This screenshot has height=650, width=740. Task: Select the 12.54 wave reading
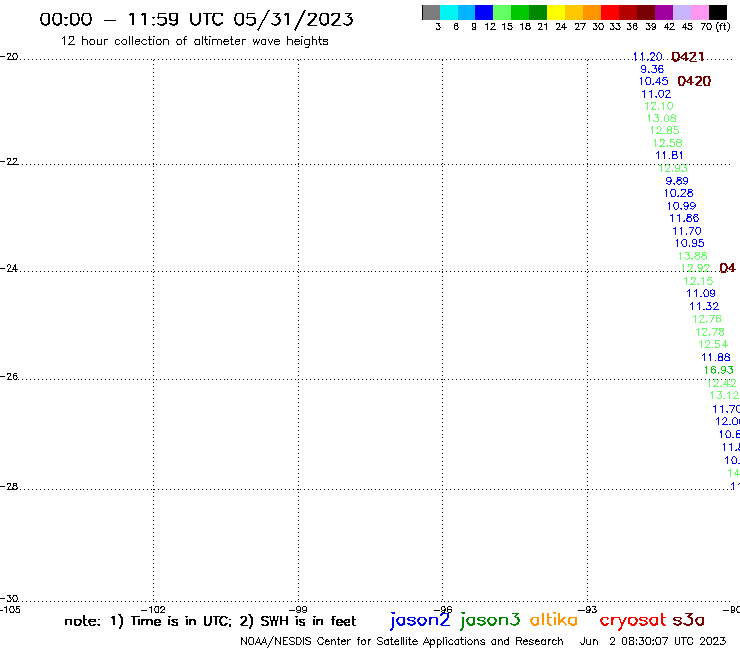click(x=713, y=344)
